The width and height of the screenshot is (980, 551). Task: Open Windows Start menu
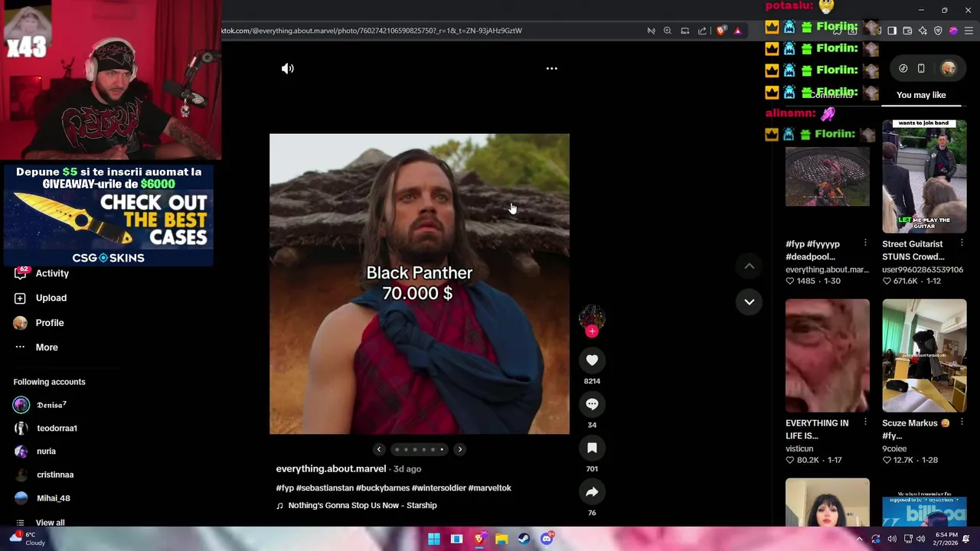(434, 539)
